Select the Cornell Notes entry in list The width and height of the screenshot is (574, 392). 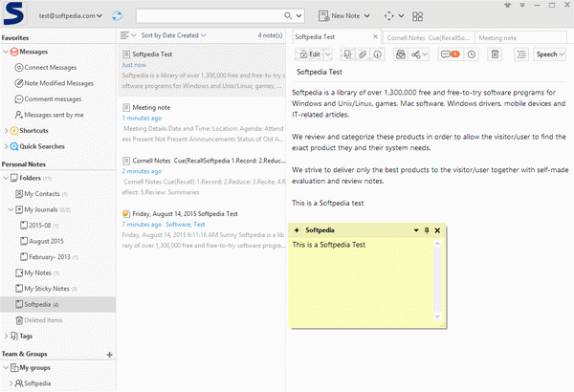coord(201,176)
